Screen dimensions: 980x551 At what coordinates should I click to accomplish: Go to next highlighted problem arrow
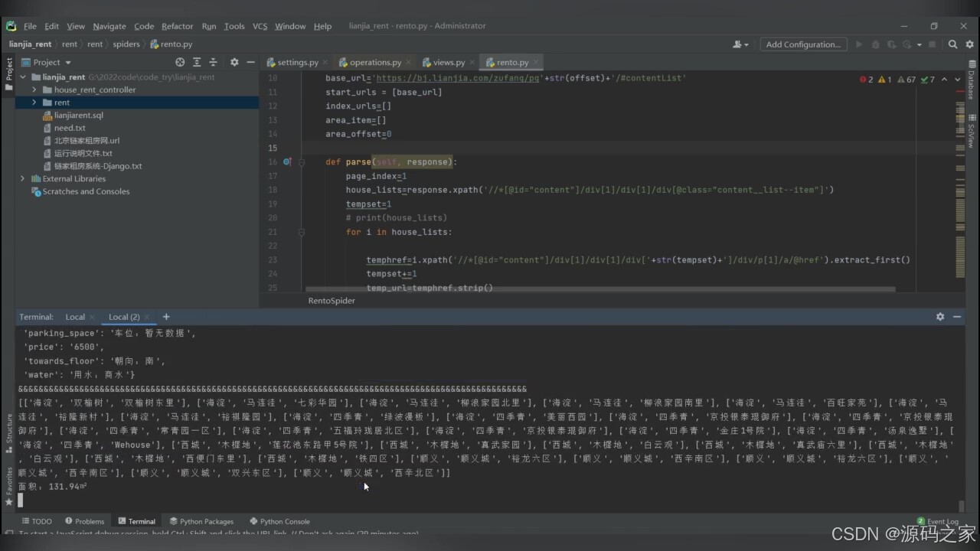[x=959, y=80]
